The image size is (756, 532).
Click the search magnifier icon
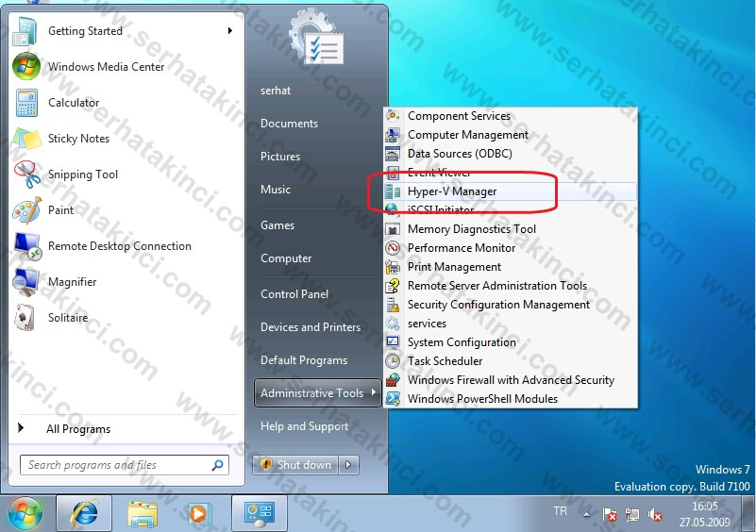[x=218, y=465]
